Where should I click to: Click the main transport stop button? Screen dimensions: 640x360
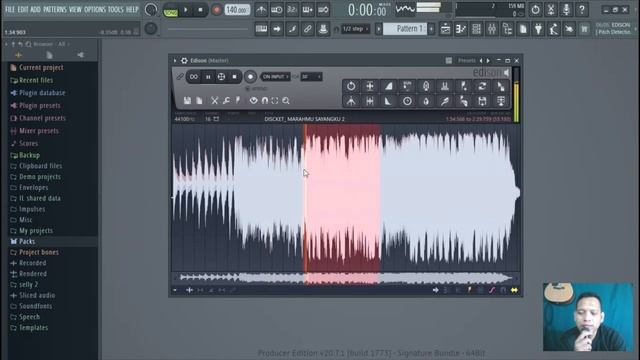(x=200, y=9)
